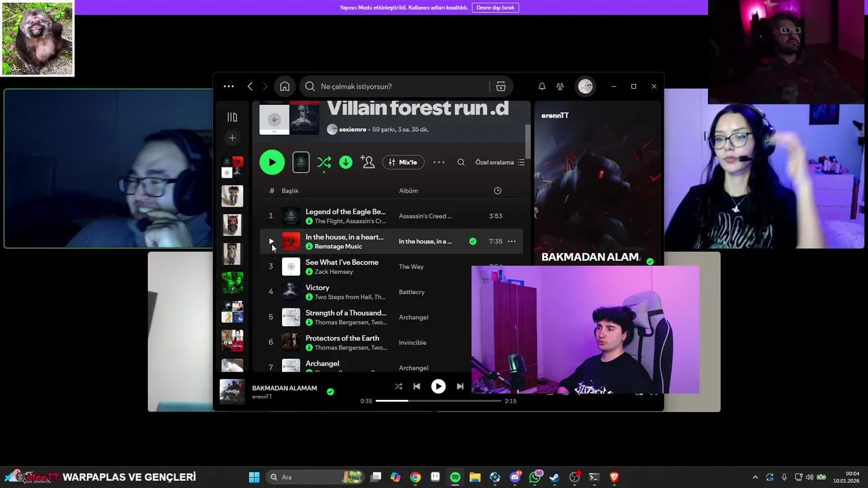Open Spotify notifications bell
This screenshot has width=868, height=488.
pyautogui.click(x=542, y=86)
